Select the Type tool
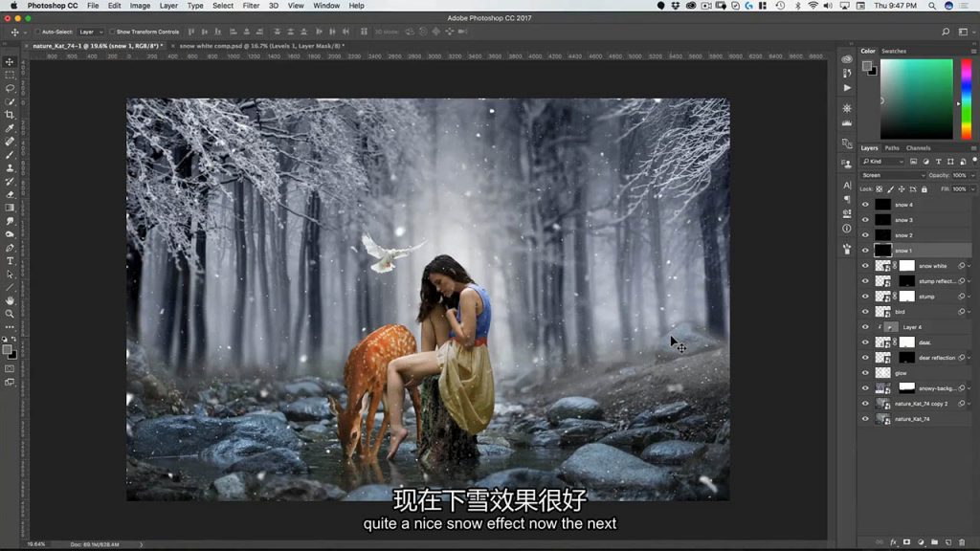980x551 pixels. click(x=10, y=261)
